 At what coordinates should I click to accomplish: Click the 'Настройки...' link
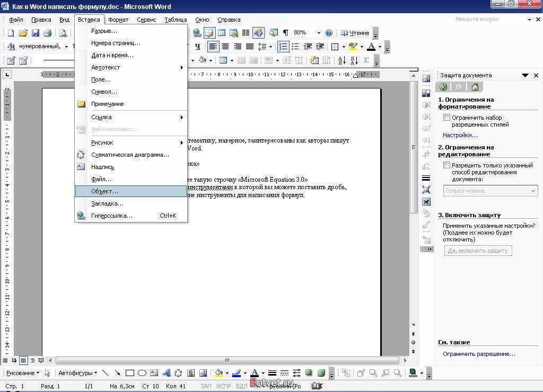click(460, 135)
